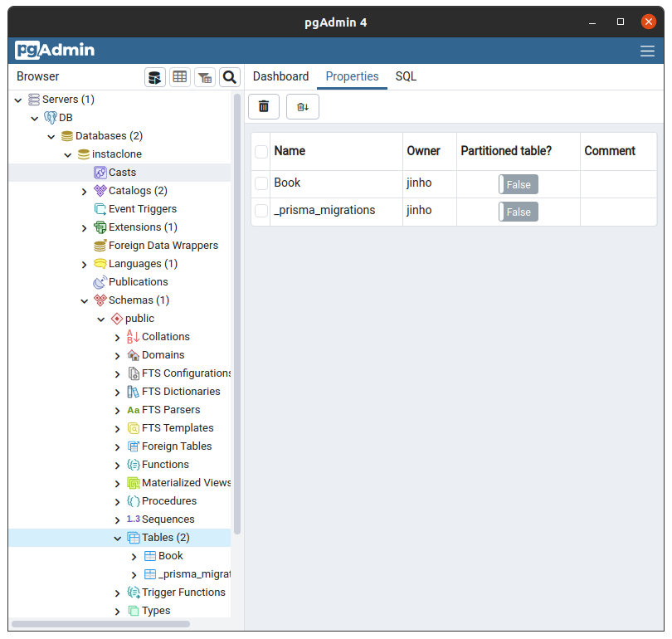Expand the Catalogs (2) node
The width and height of the screenshot is (672, 639).
pos(84,192)
